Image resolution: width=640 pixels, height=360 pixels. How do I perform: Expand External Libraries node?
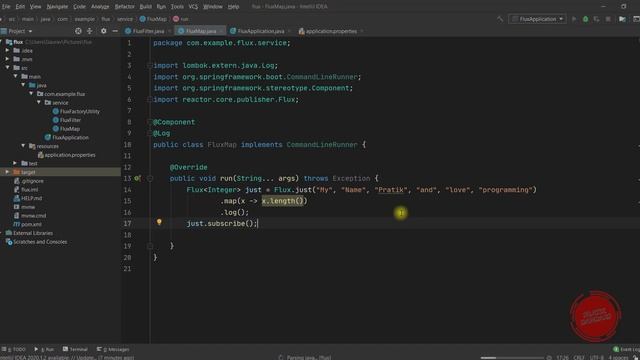click(1, 233)
